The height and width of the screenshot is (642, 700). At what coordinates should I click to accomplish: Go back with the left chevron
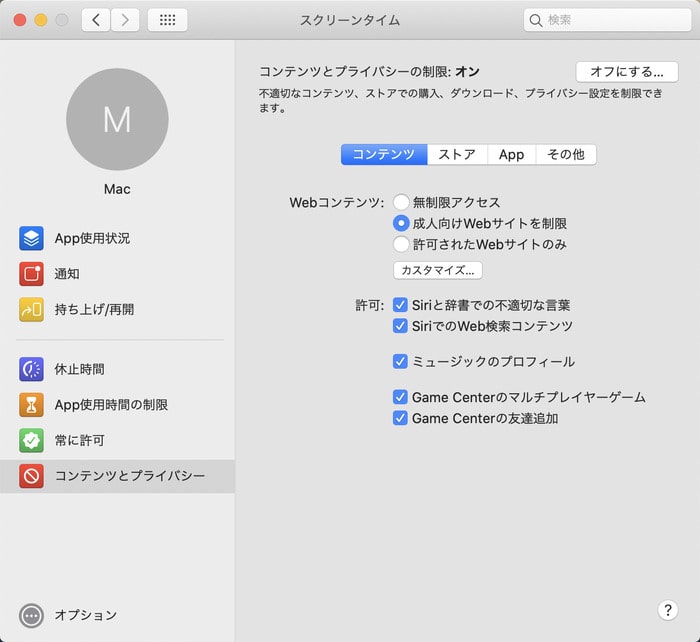coord(96,20)
